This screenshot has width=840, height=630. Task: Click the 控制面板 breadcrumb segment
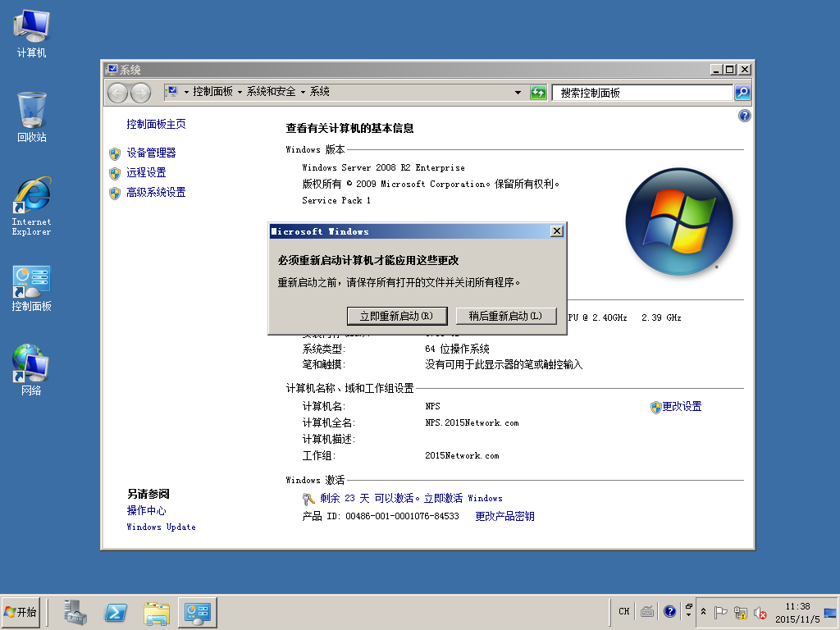click(212, 92)
